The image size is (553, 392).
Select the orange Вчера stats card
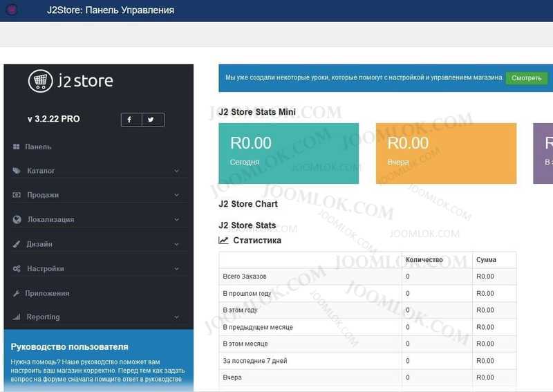point(446,153)
